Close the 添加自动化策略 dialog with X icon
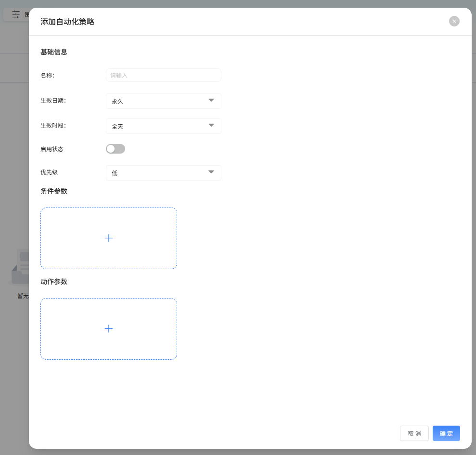476x455 pixels. coord(454,21)
